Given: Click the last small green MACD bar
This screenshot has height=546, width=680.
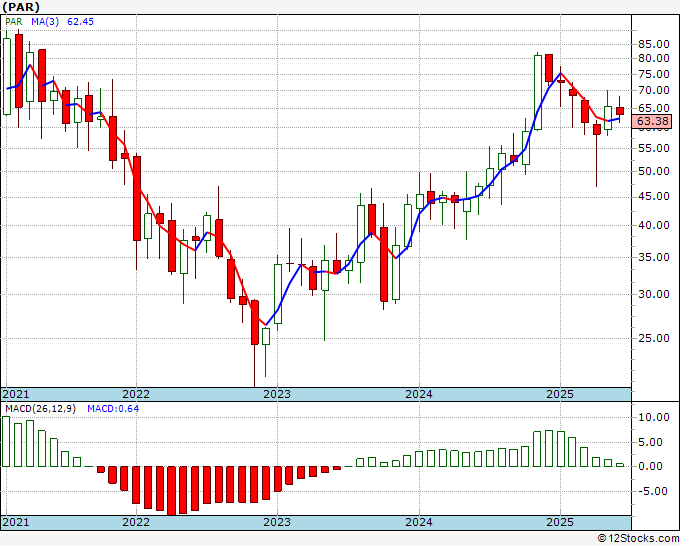Looking at the screenshot, I should pyautogui.click(x=620, y=465).
